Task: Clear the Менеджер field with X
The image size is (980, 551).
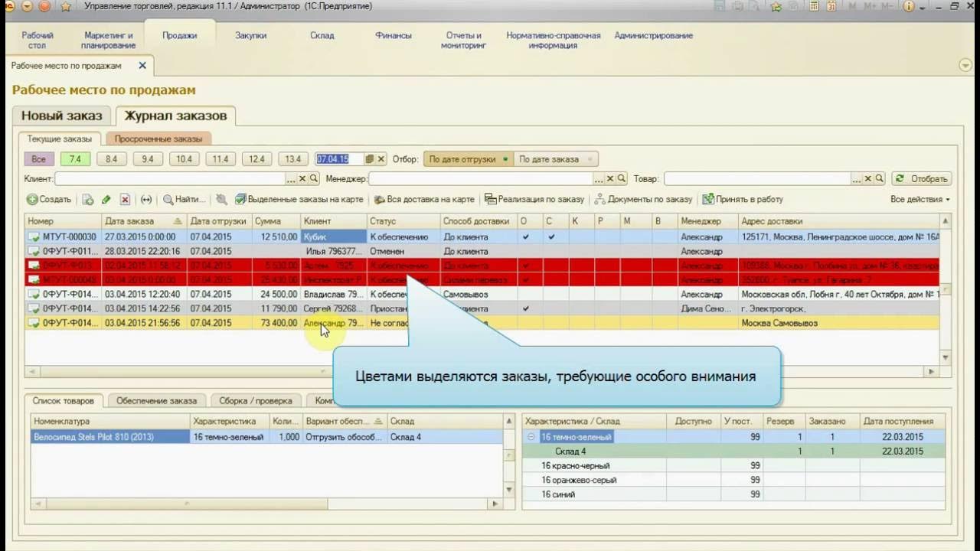Action: tap(610, 178)
